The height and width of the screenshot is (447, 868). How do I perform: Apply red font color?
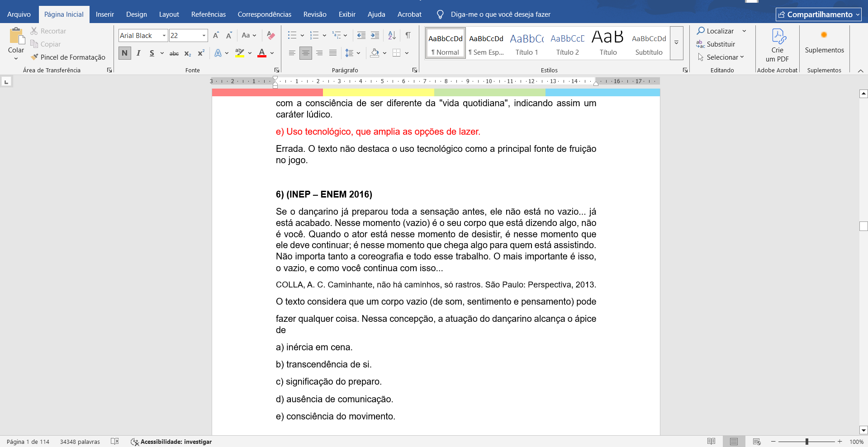[x=262, y=53]
